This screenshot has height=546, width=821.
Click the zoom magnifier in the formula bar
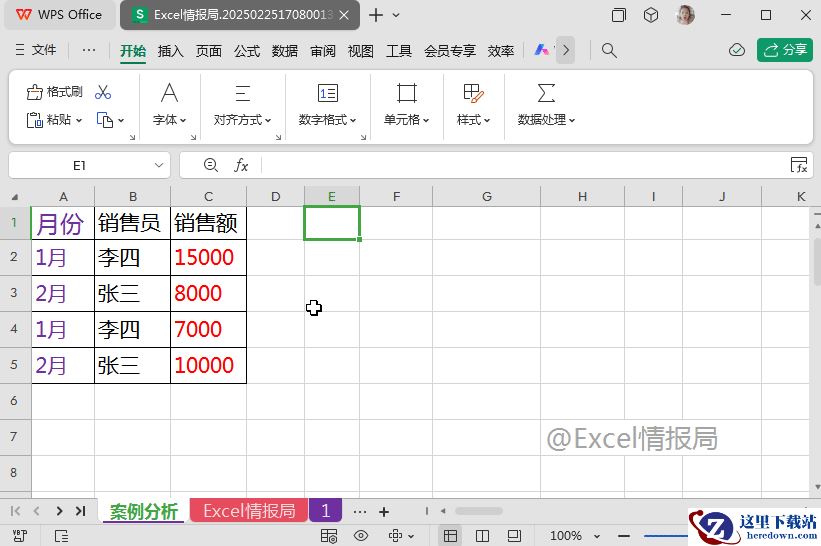point(210,165)
